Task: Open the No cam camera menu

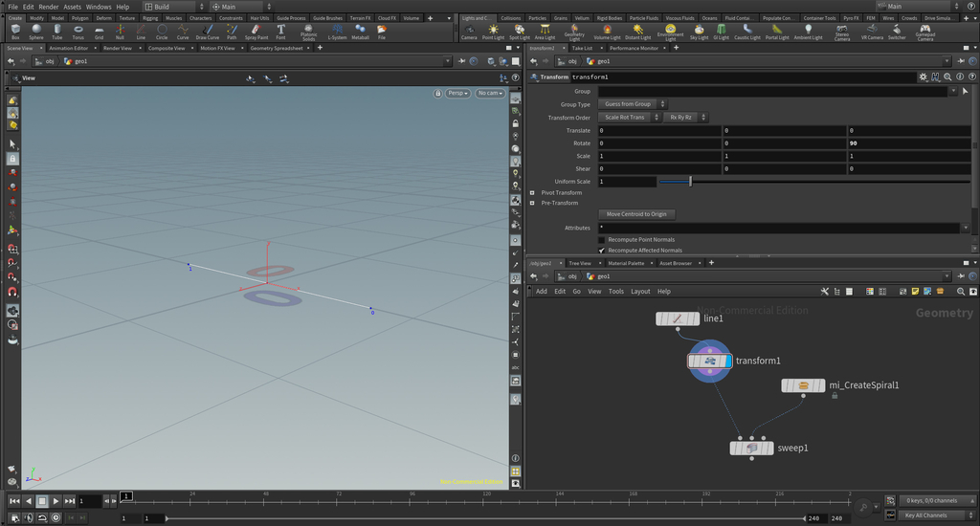Action: point(490,93)
